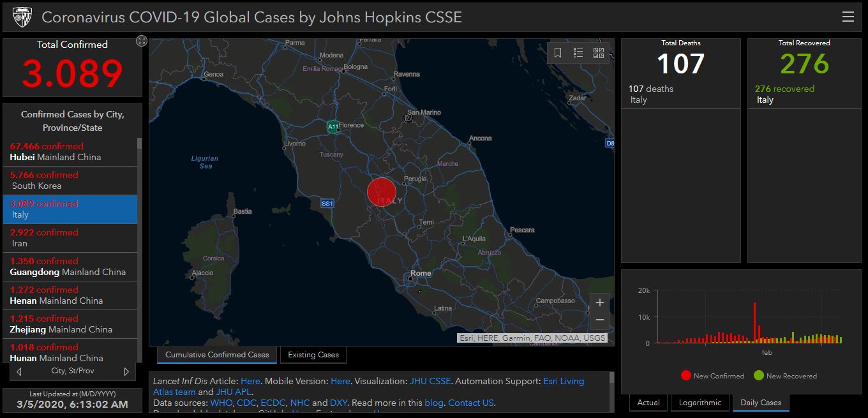Read more via the blog link

433,403
